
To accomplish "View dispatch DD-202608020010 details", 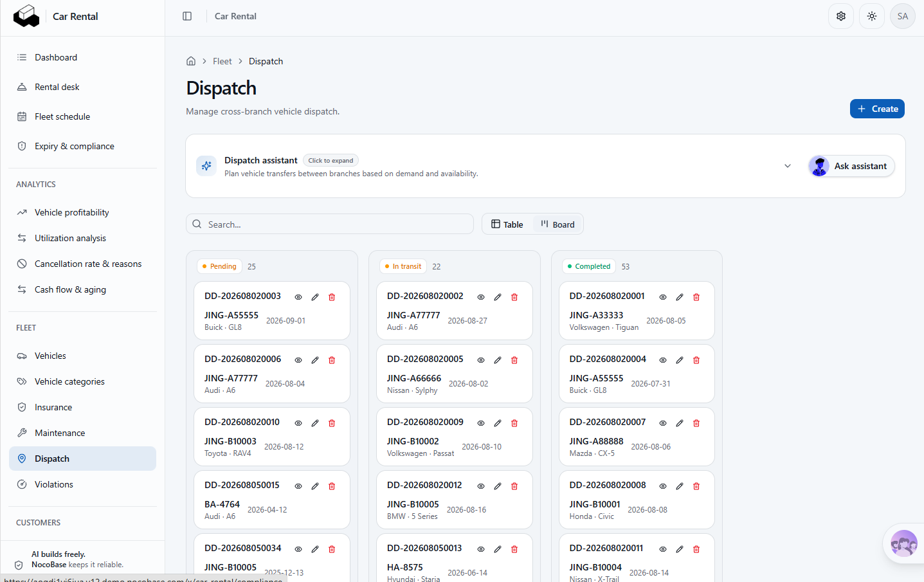I will point(298,423).
